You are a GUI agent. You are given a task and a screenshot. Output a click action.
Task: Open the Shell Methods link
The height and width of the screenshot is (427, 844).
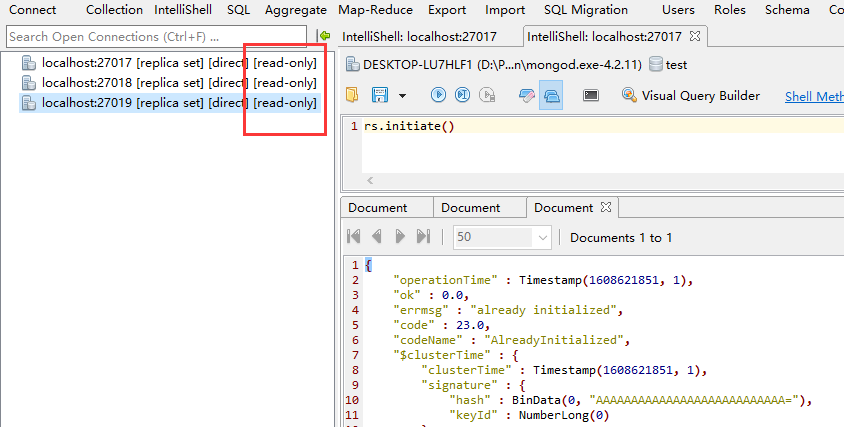pyautogui.click(x=814, y=96)
